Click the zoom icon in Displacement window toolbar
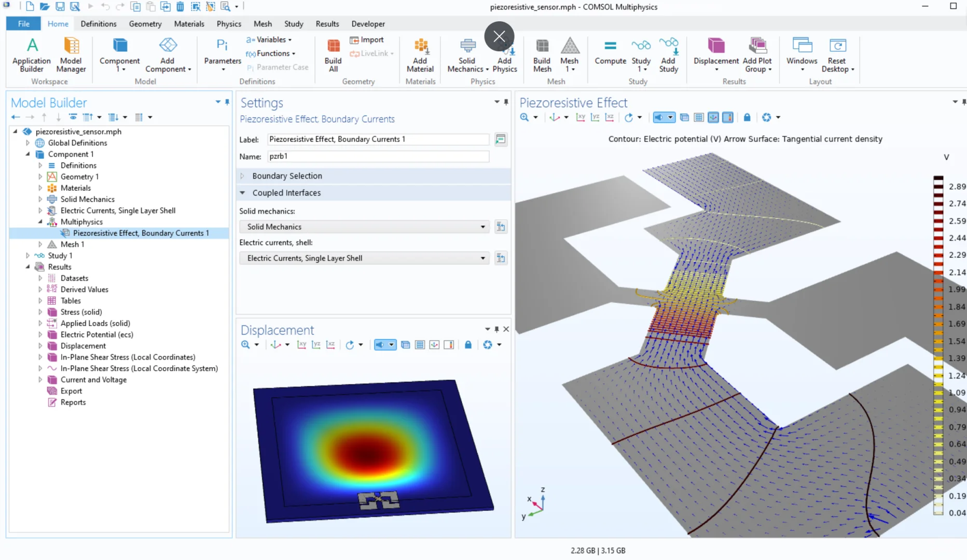 [x=245, y=345]
